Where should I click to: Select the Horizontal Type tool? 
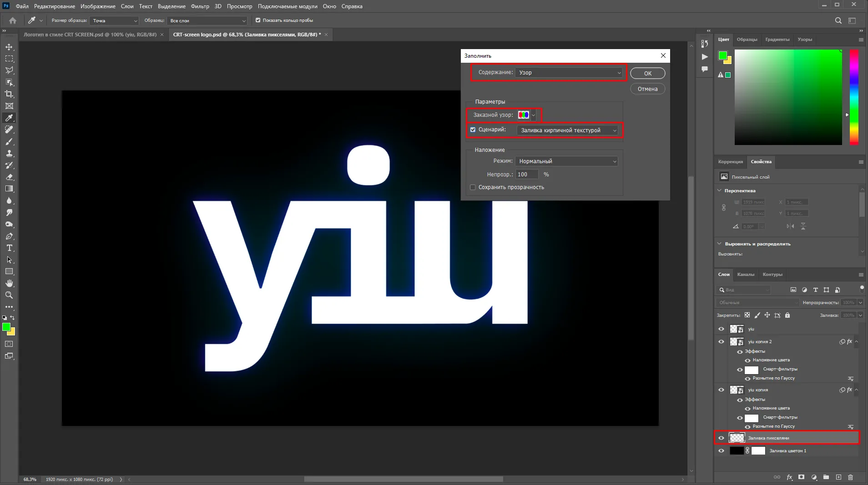pyautogui.click(x=9, y=248)
